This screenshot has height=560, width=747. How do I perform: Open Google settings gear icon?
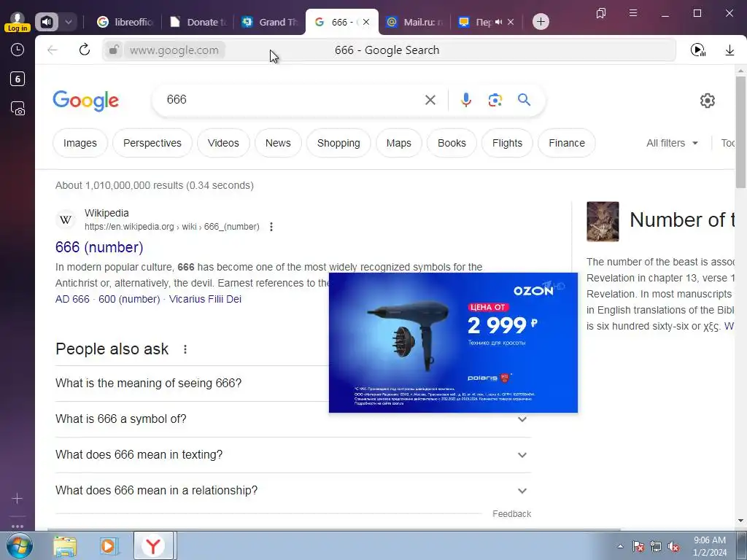click(708, 101)
